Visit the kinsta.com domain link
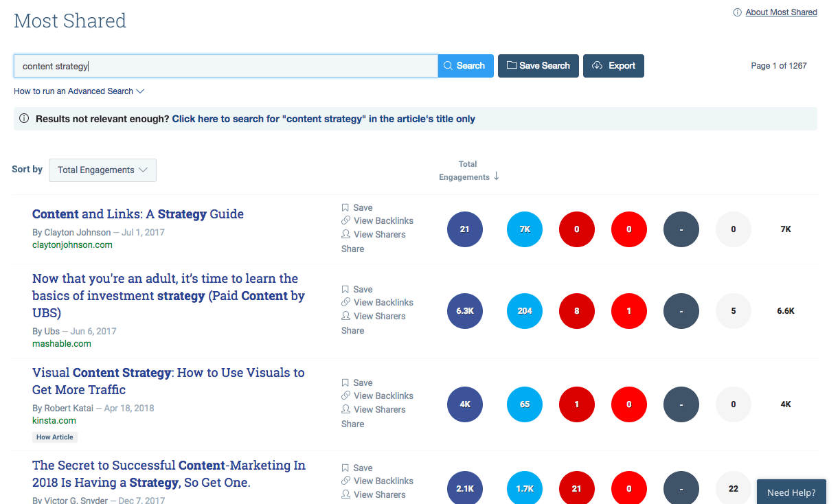The image size is (840, 504). point(54,420)
